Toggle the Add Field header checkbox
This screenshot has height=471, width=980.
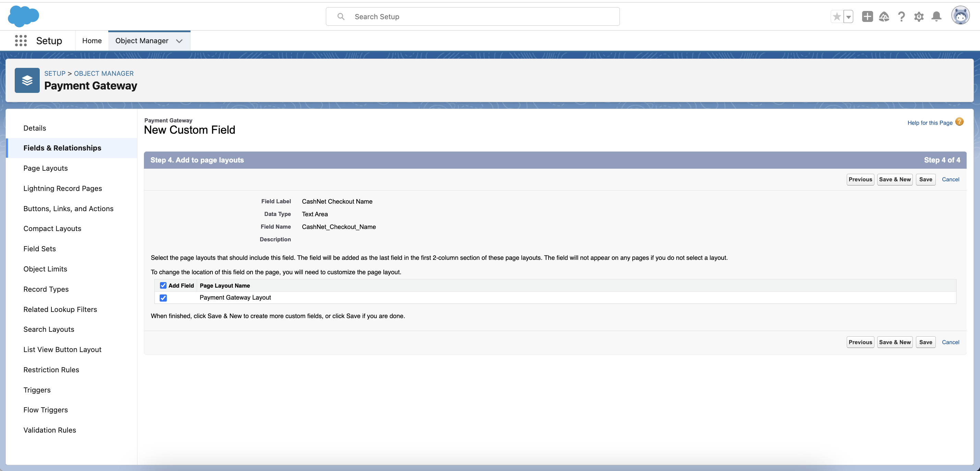163,285
